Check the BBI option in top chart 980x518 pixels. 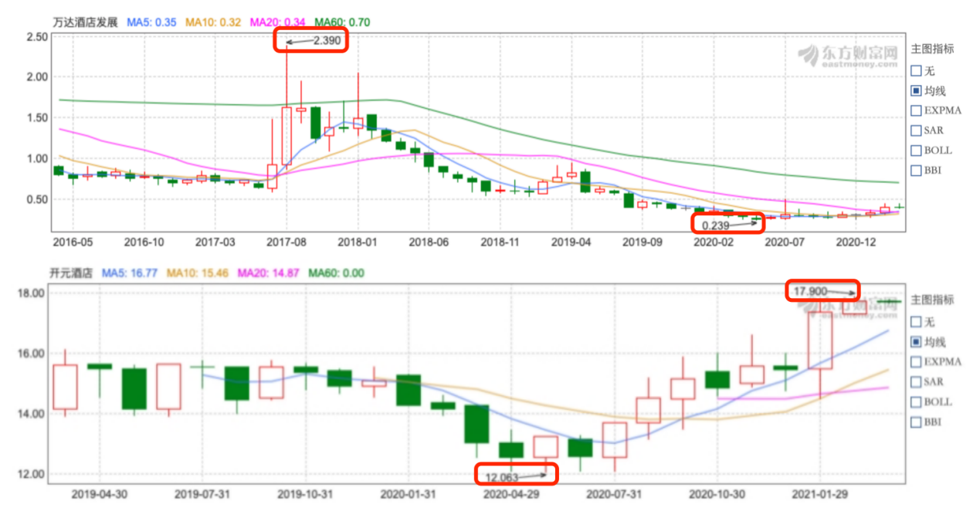917,171
